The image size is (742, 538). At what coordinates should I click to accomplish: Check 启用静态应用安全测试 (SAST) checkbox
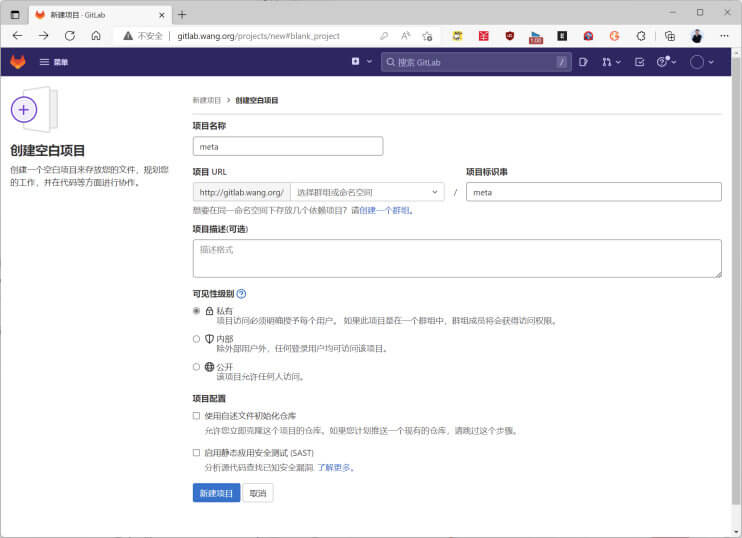coord(196,452)
